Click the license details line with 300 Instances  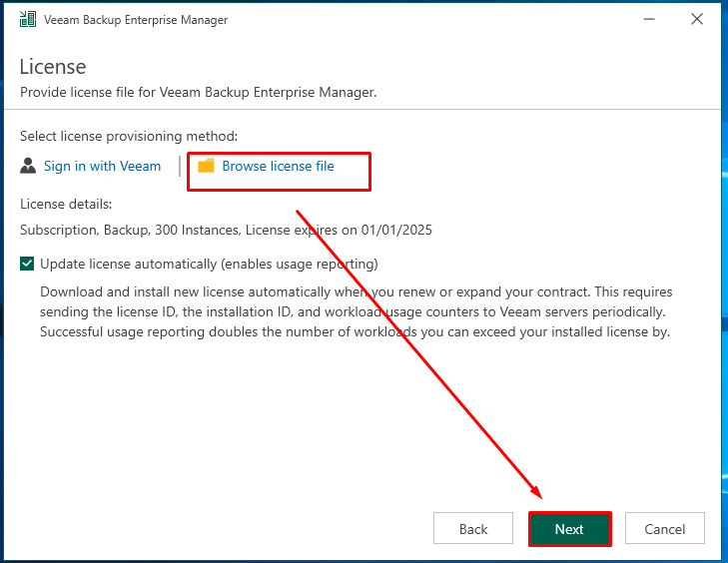pos(226,231)
